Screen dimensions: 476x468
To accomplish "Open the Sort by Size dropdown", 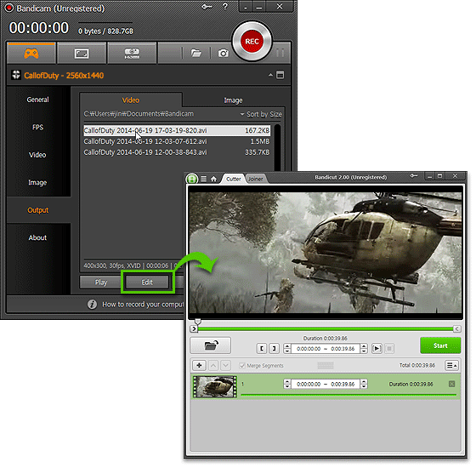I will pyautogui.click(x=262, y=115).
